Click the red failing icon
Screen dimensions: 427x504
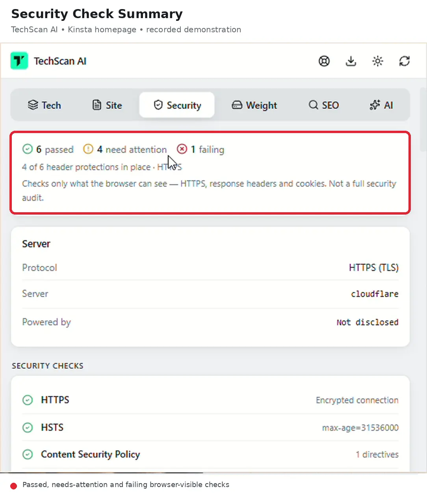(x=182, y=149)
